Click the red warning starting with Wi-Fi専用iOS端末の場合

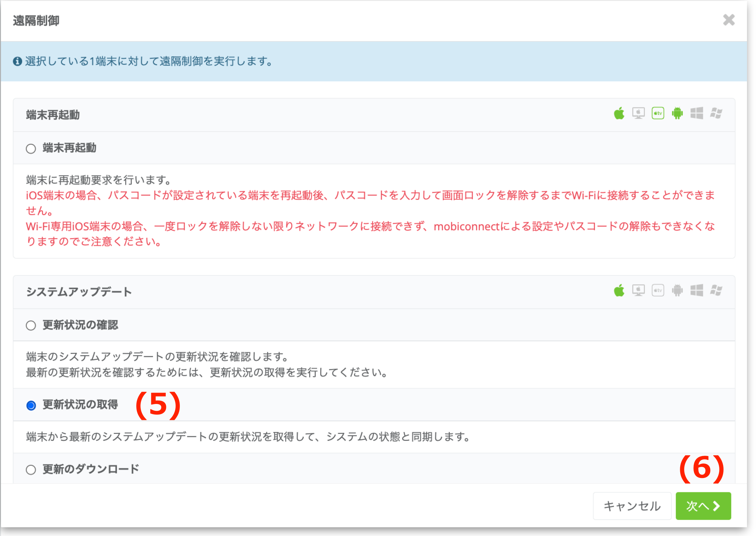[x=370, y=234]
